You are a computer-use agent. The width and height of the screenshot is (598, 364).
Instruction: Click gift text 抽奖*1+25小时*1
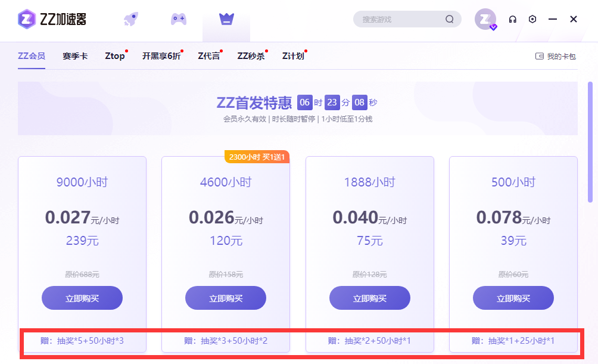(521, 341)
